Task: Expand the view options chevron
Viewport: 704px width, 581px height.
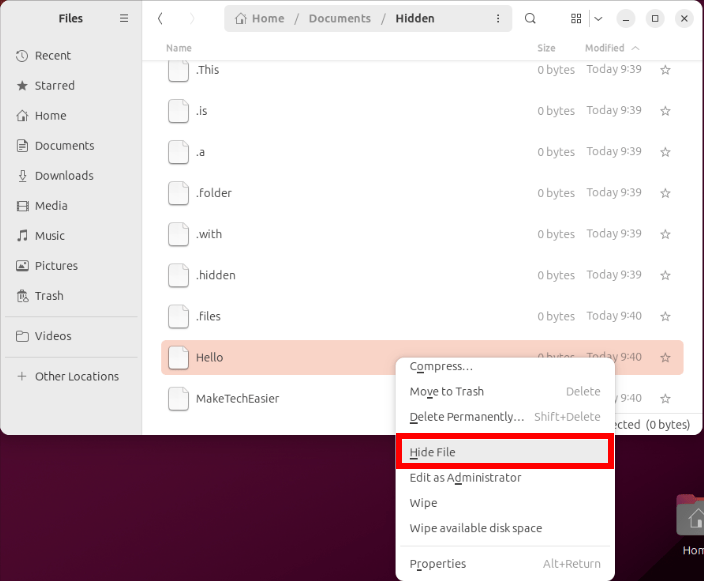Action: [x=598, y=18]
